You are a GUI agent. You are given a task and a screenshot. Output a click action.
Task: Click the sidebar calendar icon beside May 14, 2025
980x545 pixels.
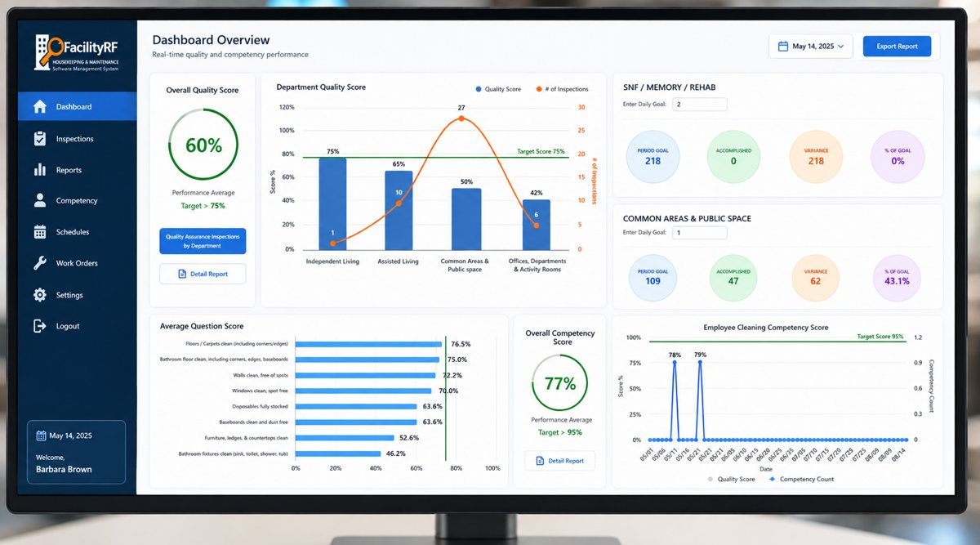pos(41,436)
